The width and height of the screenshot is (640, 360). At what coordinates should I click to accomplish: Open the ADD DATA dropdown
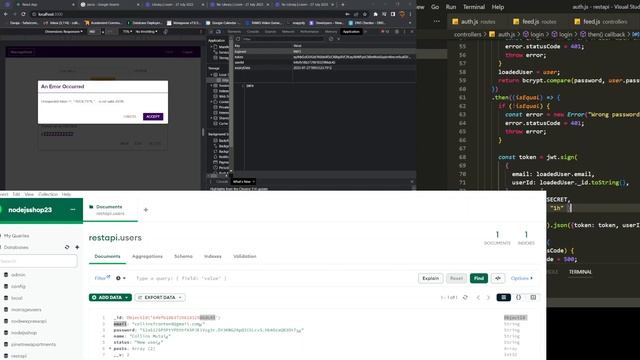point(110,297)
